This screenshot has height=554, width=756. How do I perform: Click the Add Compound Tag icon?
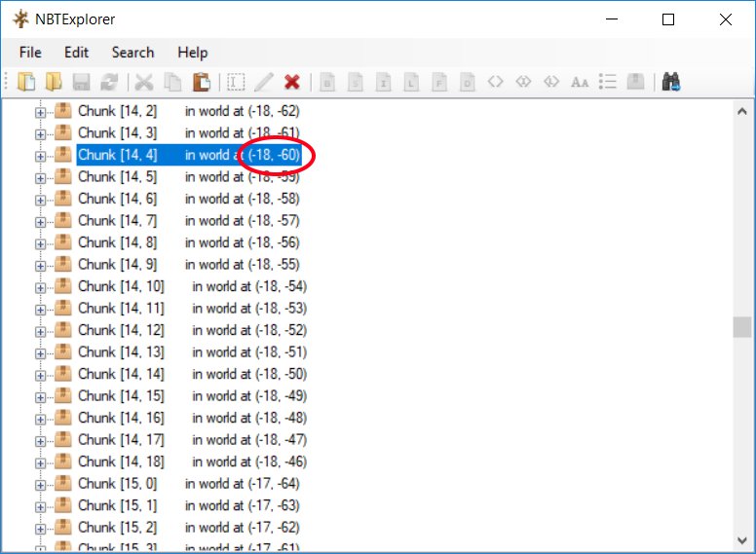click(635, 81)
